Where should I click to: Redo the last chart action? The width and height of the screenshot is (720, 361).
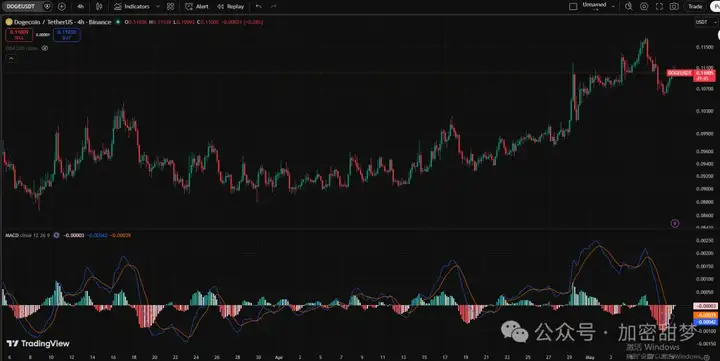point(273,6)
